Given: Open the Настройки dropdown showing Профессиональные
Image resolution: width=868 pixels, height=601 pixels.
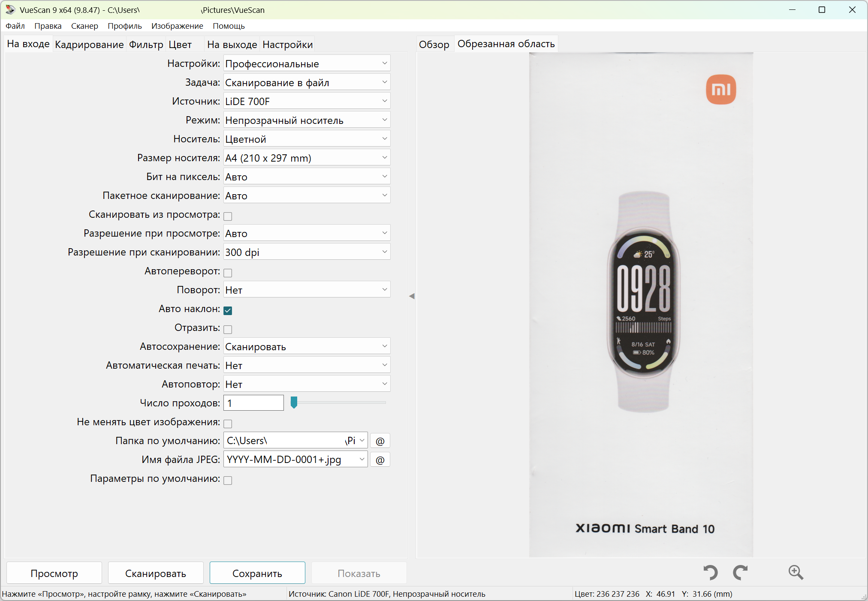Looking at the screenshot, I should pos(307,63).
